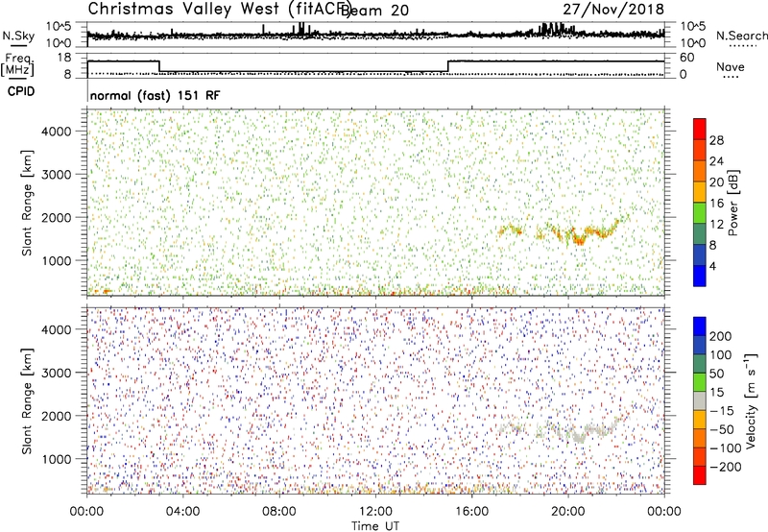The width and height of the screenshot is (768, 532).
Task: Click the 12:00 time tick label
Action: point(375,512)
